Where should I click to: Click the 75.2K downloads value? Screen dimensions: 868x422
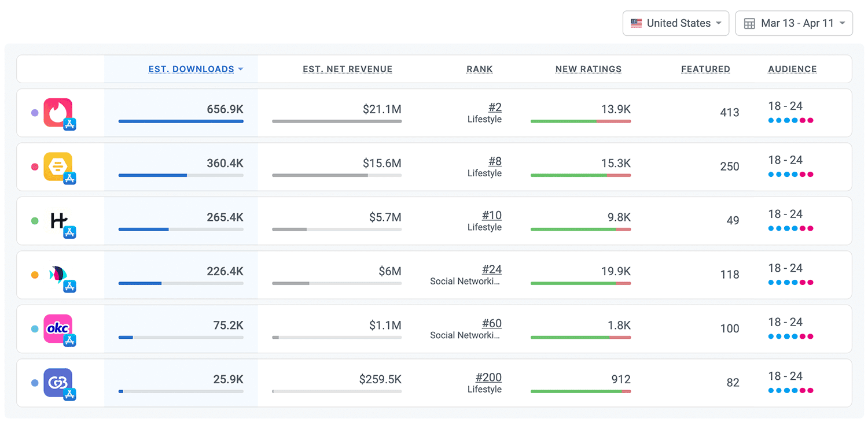click(228, 325)
